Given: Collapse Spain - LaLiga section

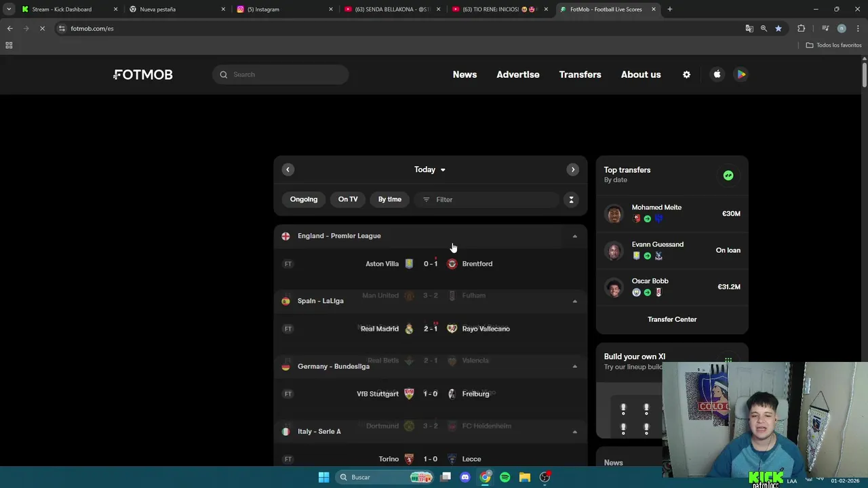Looking at the screenshot, I should point(575,301).
